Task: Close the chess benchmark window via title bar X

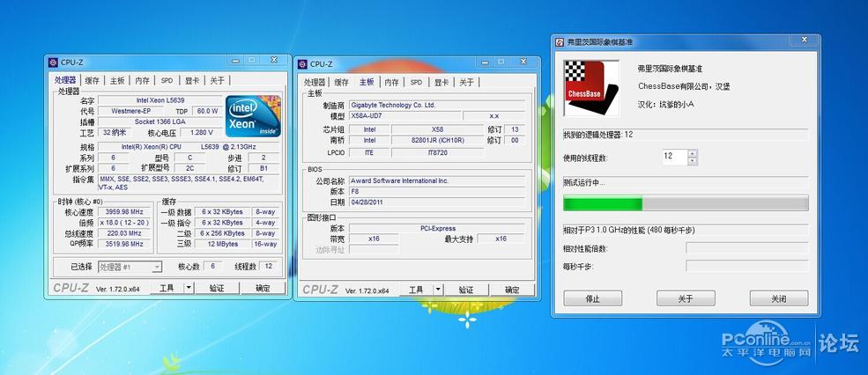Action: 804,40
